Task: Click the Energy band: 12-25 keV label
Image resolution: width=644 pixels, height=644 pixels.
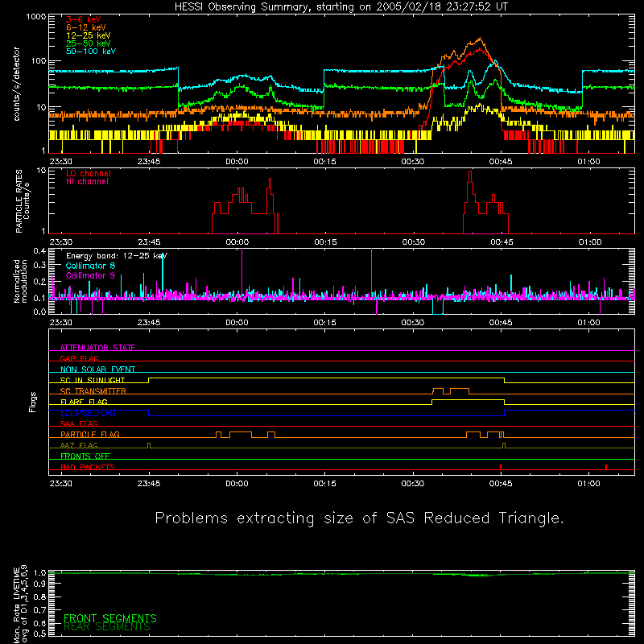Action: tap(117, 256)
